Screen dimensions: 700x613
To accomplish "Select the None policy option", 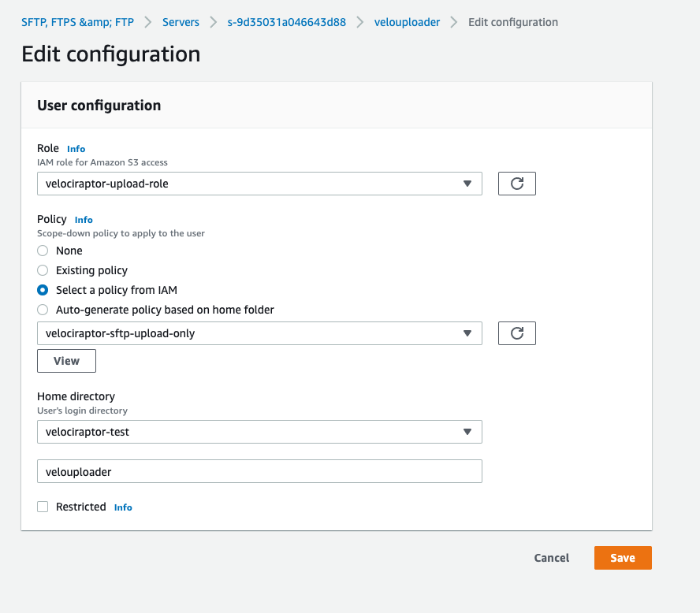I will tap(42, 251).
